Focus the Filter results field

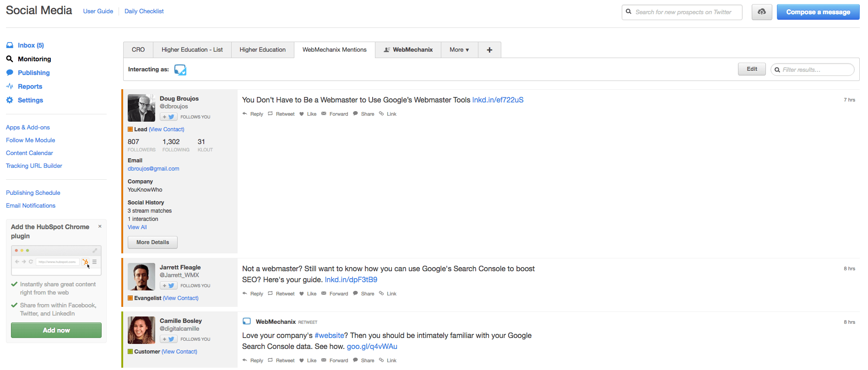click(813, 70)
